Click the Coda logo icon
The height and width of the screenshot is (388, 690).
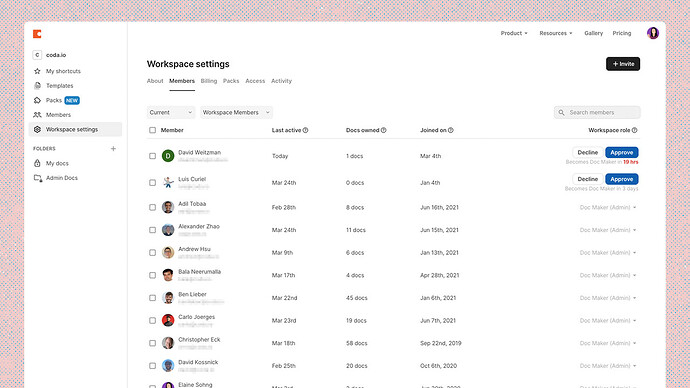click(x=37, y=34)
